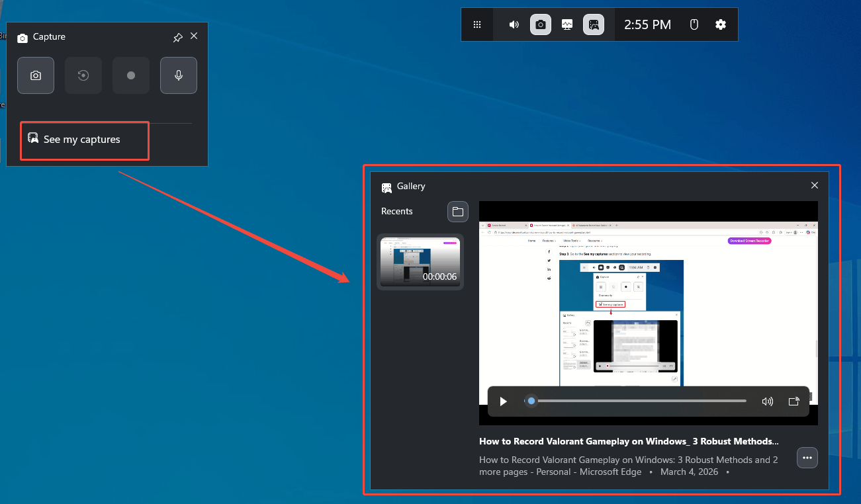Screen dimensions: 861x504
Task: Open Game Bar settings gear
Action: [721, 25]
